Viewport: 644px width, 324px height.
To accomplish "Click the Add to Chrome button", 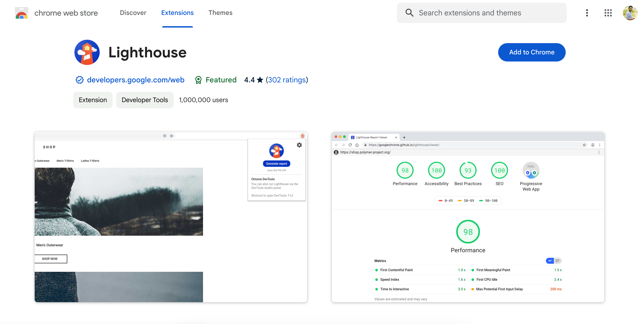I will point(532,52).
